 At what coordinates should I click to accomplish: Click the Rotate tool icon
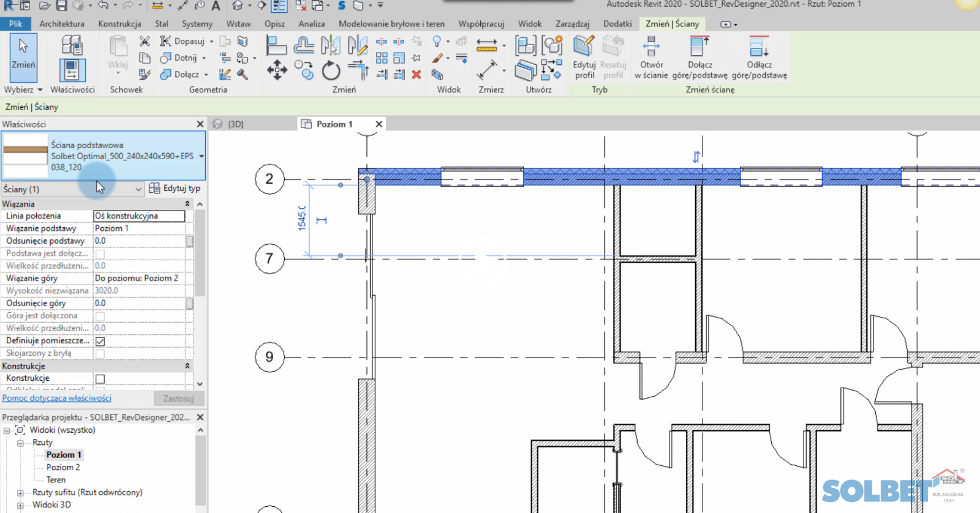pyautogui.click(x=331, y=71)
